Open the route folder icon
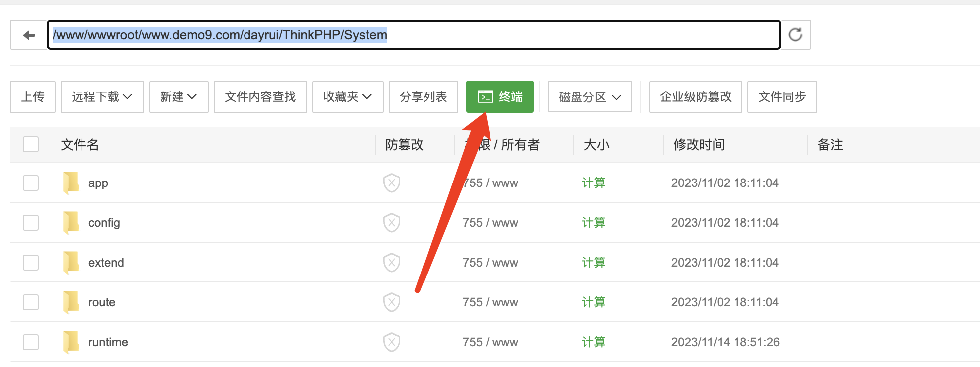 (71, 302)
